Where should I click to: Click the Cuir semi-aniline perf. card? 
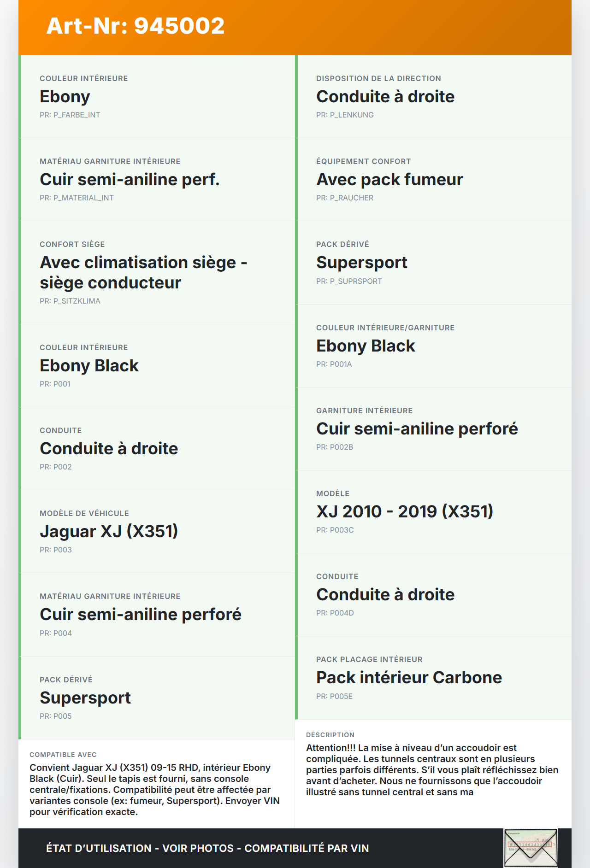click(157, 179)
